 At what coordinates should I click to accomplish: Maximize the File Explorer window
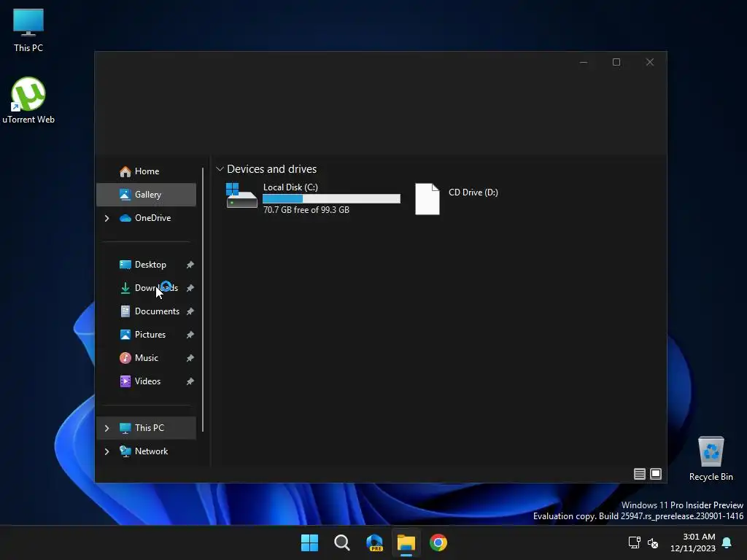point(616,62)
